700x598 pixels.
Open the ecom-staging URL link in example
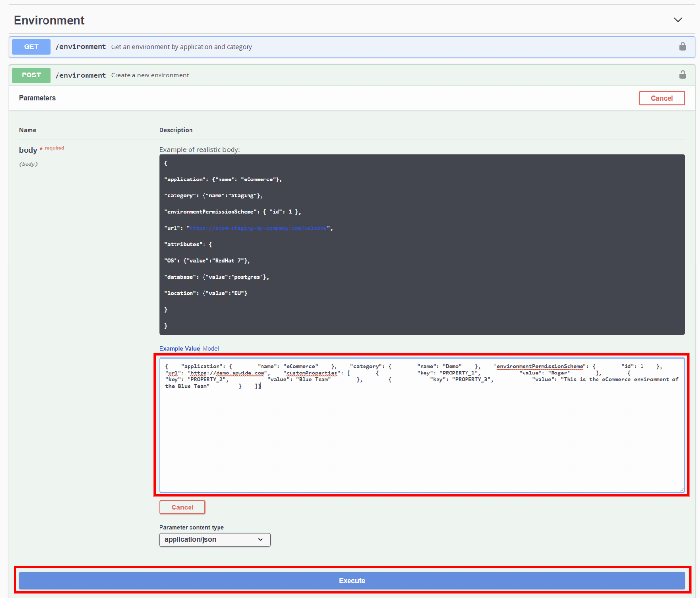coord(258,228)
